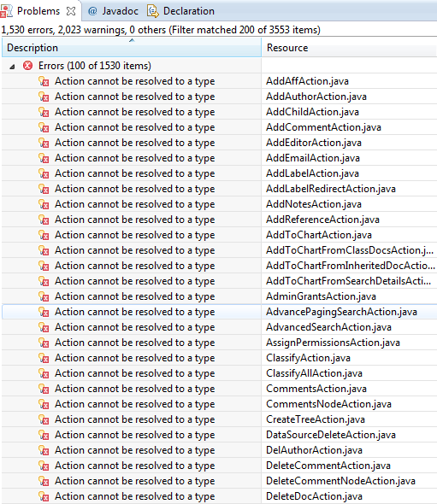437x504 pixels.
Task: Close the Problems view tab
Action: pos(70,11)
